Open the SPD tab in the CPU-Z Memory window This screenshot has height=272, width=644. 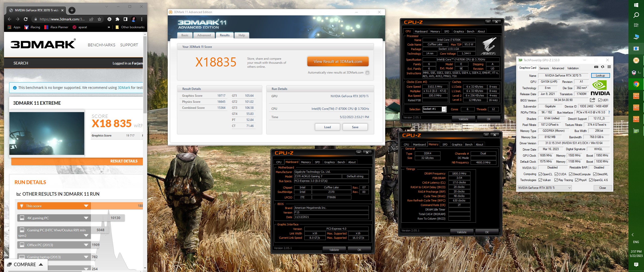tap(445, 145)
